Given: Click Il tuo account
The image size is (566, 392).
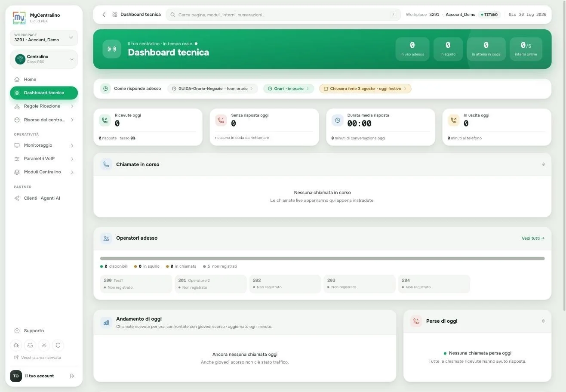Looking at the screenshot, I should 40,376.
